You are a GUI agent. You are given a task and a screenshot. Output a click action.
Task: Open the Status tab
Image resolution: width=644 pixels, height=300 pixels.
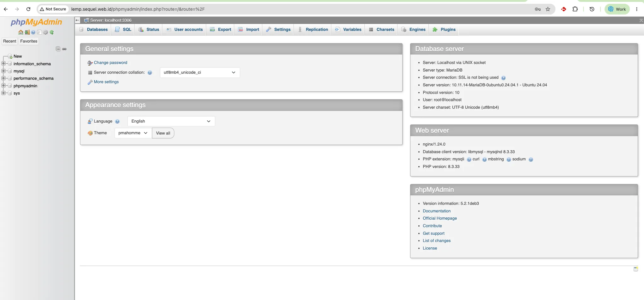click(149, 30)
